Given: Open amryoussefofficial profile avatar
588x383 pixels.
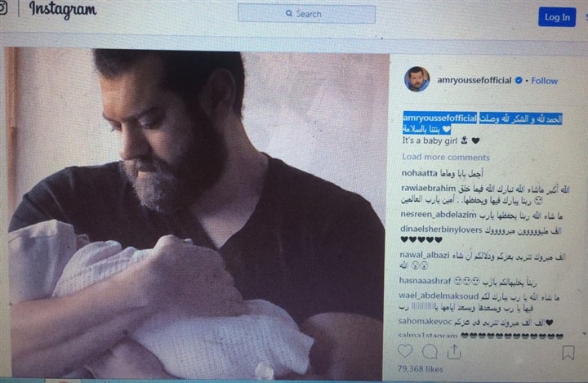Looking at the screenshot, I should click(416, 79).
